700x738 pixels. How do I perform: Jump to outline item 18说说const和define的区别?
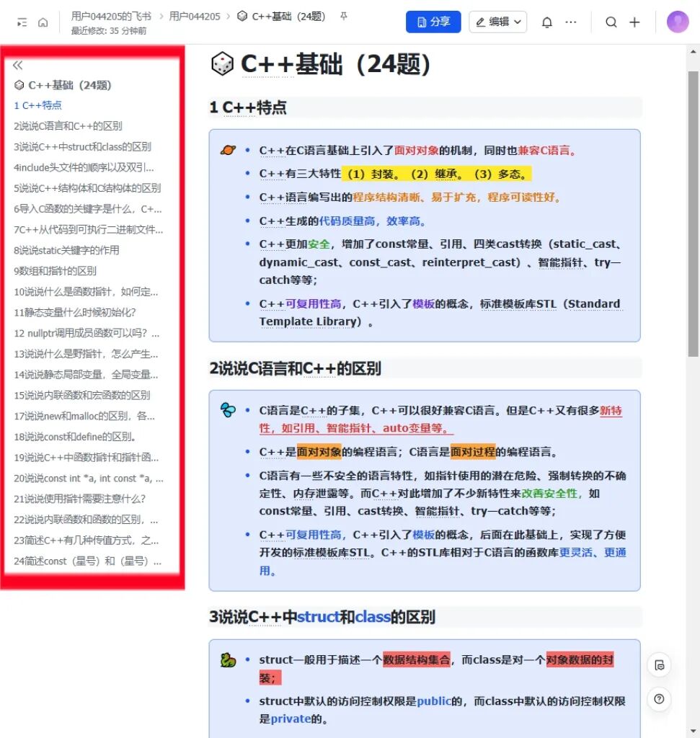tap(75, 437)
